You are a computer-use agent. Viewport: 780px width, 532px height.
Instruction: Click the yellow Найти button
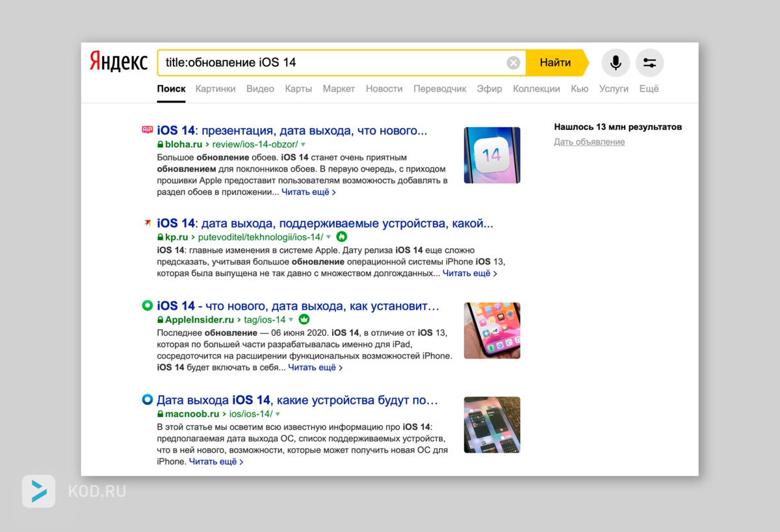pos(556,63)
